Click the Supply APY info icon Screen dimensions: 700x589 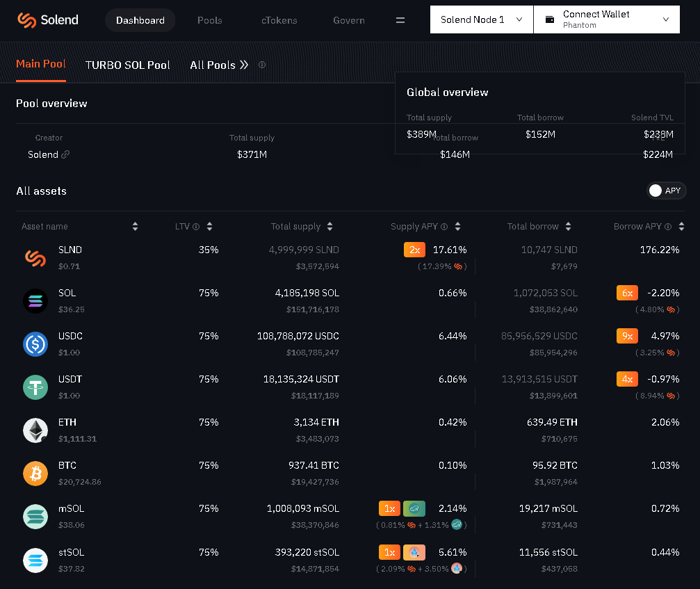pyautogui.click(x=444, y=227)
